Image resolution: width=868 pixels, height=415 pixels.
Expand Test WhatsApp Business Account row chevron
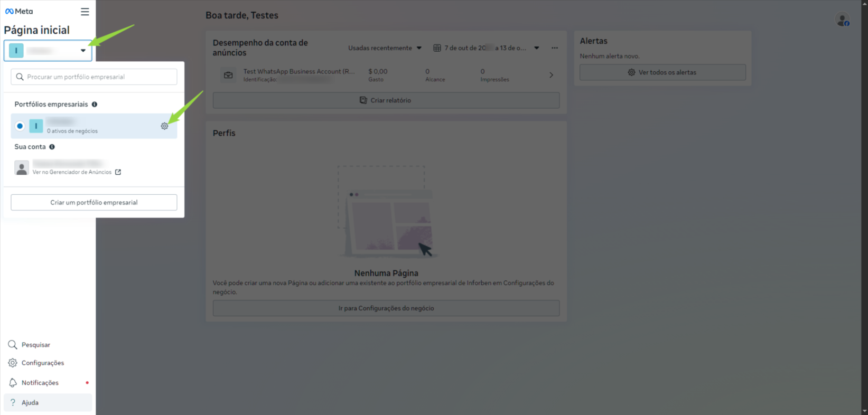click(x=551, y=75)
